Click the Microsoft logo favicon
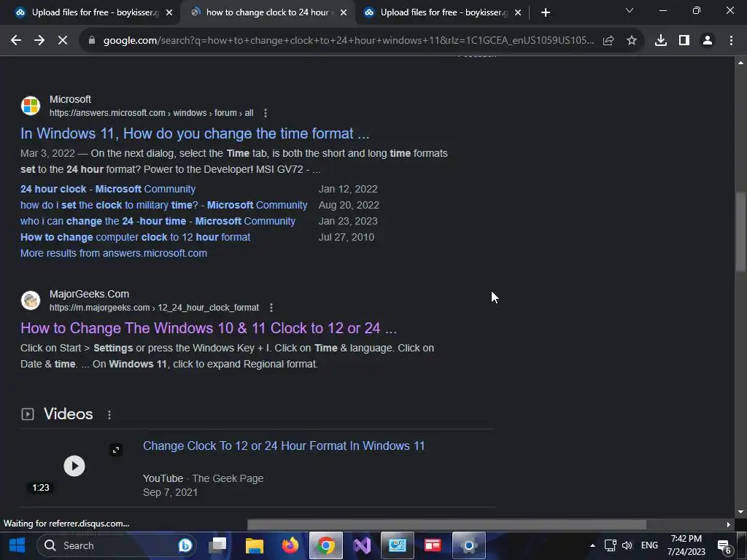The width and height of the screenshot is (747, 560). click(31, 106)
